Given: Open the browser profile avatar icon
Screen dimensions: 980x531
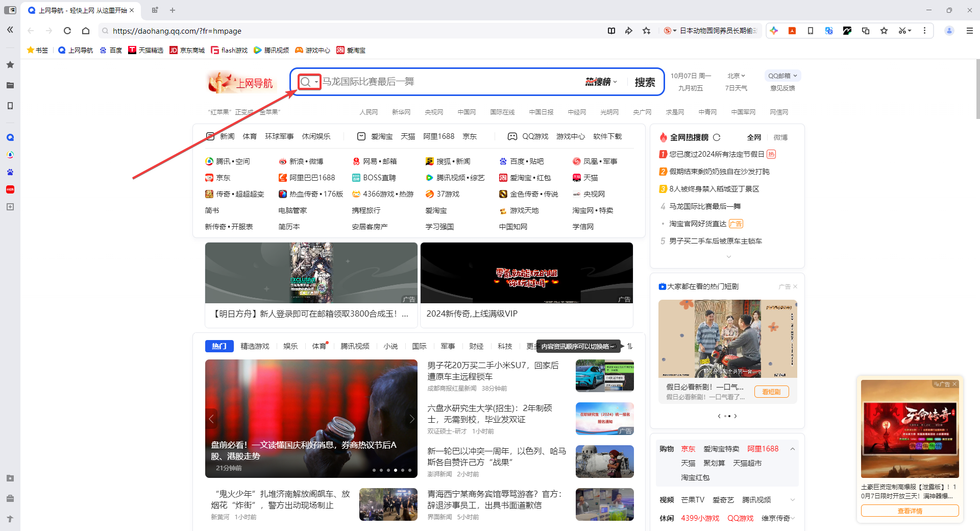Looking at the screenshot, I should click(949, 31).
